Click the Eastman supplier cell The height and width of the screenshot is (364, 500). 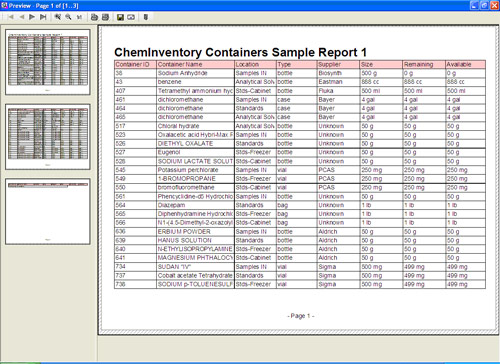click(x=338, y=82)
